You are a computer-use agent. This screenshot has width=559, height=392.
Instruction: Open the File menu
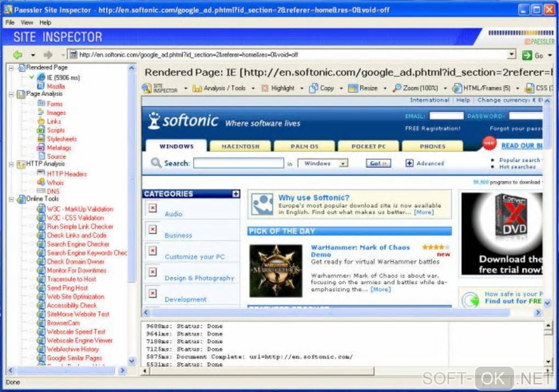pyautogui.click(x=10, y=22)
